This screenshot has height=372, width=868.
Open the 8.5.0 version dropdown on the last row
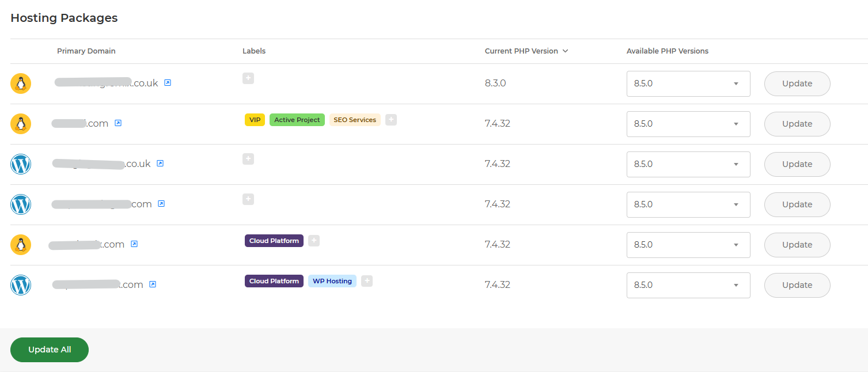pos(688,285)
